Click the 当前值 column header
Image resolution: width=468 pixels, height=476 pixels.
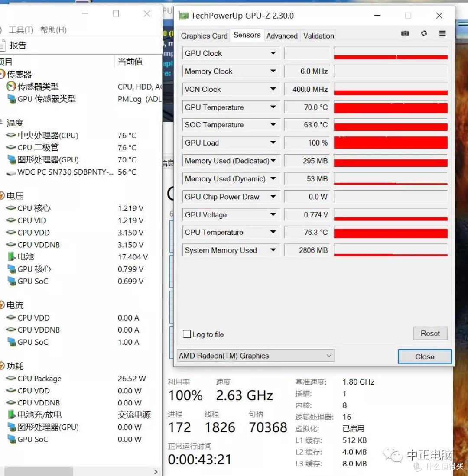click(130, 62)
